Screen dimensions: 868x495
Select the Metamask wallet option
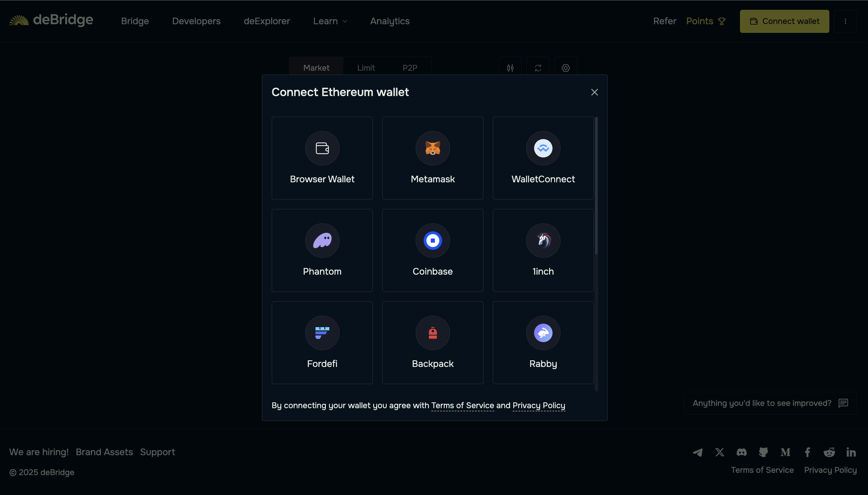click(432, 158)
